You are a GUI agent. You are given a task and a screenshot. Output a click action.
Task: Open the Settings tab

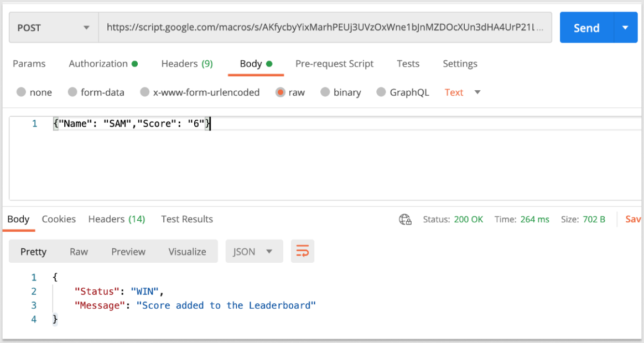point(460,64)
